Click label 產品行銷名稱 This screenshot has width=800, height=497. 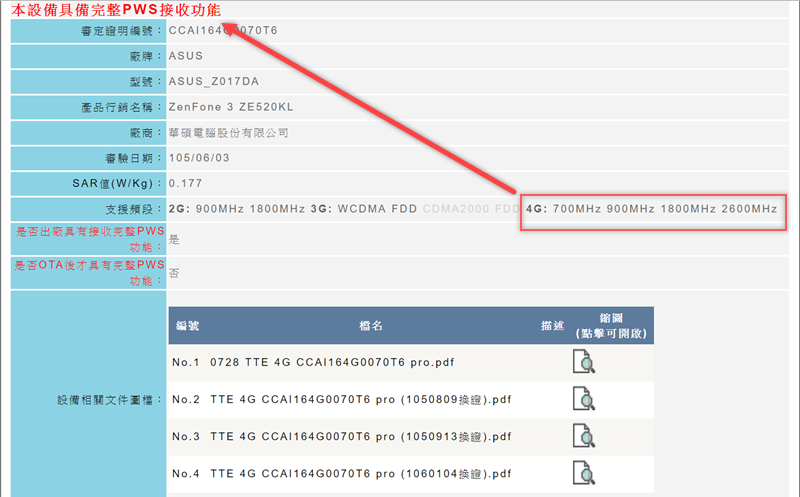pos(120,108)
